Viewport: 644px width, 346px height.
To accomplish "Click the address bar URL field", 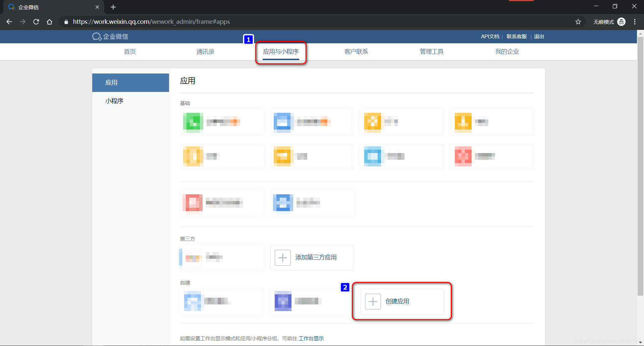I will coord(322,22).
